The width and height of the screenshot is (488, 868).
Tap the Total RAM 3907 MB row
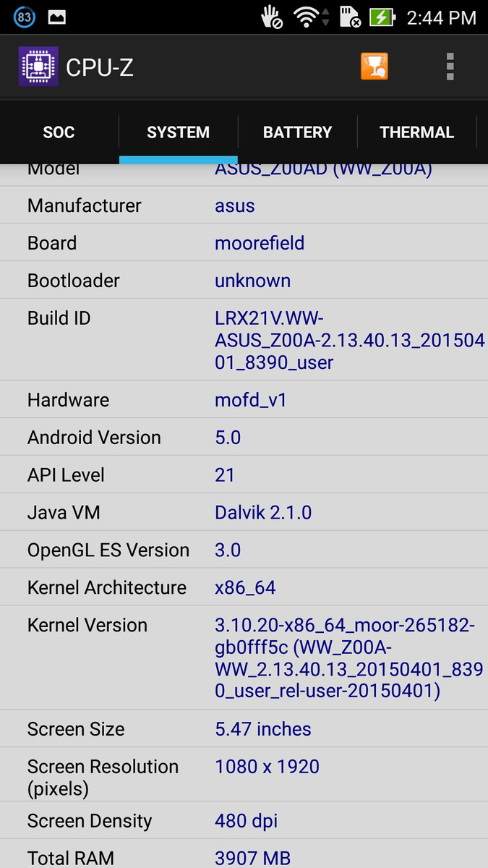tap(244, 855)
